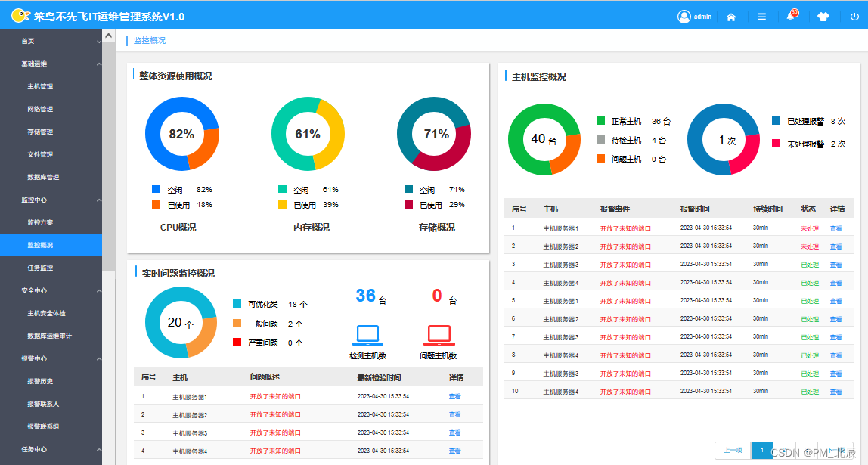
Task: Click host donut chart showing 40 台
Action: [544, 139]
